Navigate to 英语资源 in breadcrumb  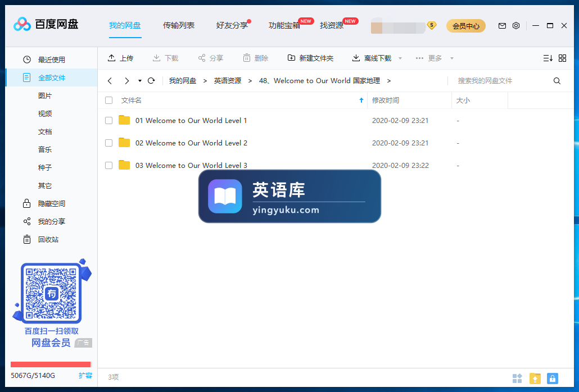[x=228, y=81]
